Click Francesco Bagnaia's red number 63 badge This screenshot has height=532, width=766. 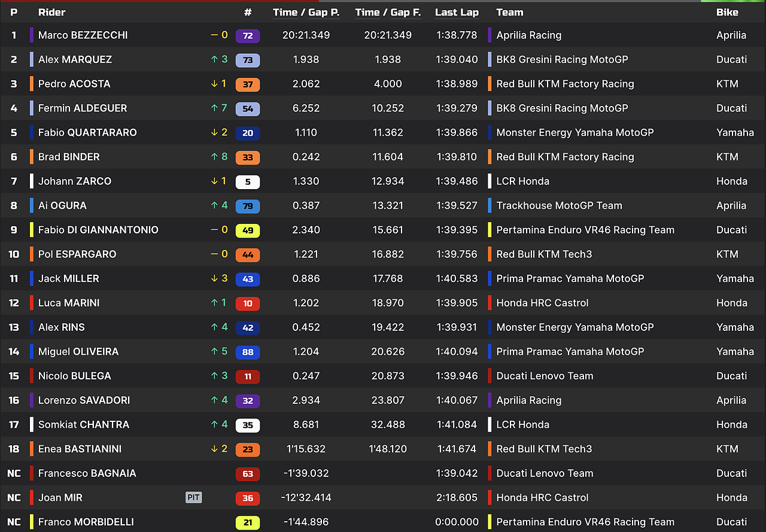tap(248, 473)
